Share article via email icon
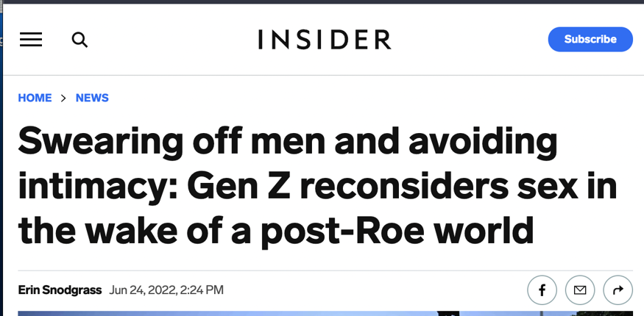The width and height of the screenshot is (644, 316). pyautogui.click(x=580, y=290)
